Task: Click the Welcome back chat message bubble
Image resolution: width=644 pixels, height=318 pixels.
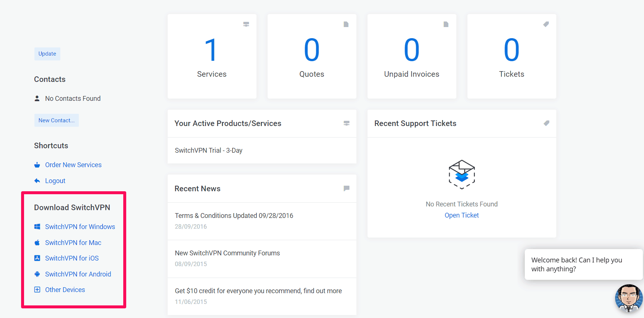Action: [584, 264]
